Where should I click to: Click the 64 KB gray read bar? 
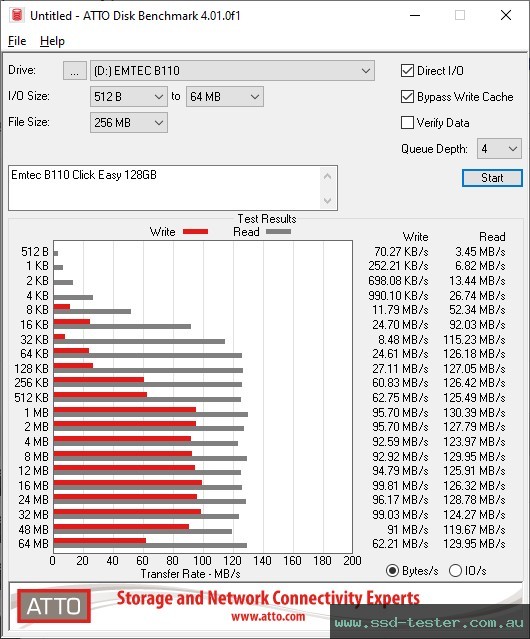click(148, 355)
